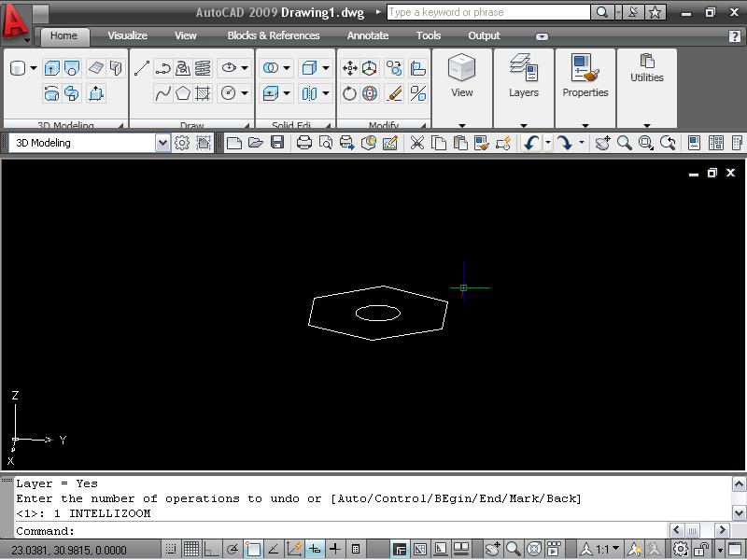The width and height of the screenshot is (747, 560).
Task: Click in the InfoCenter keyword search field
Action: pyautogui.click(x=488, y=12)
